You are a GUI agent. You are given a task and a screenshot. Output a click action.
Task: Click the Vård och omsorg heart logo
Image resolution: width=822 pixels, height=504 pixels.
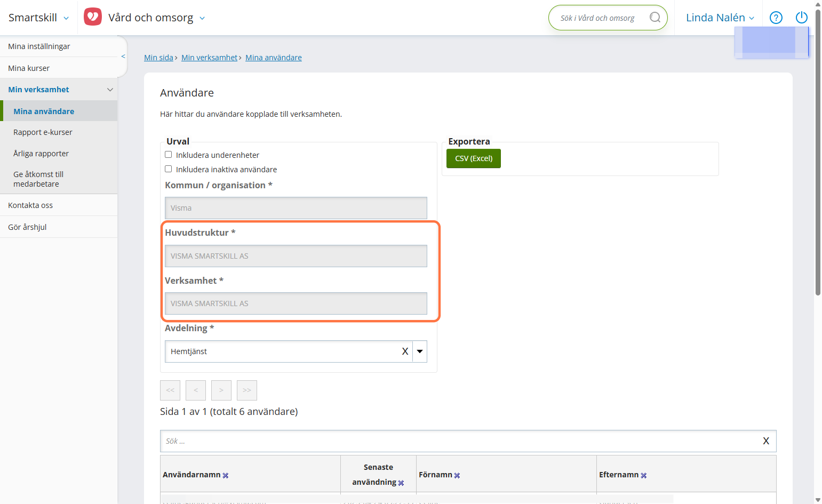coord(93,17)
